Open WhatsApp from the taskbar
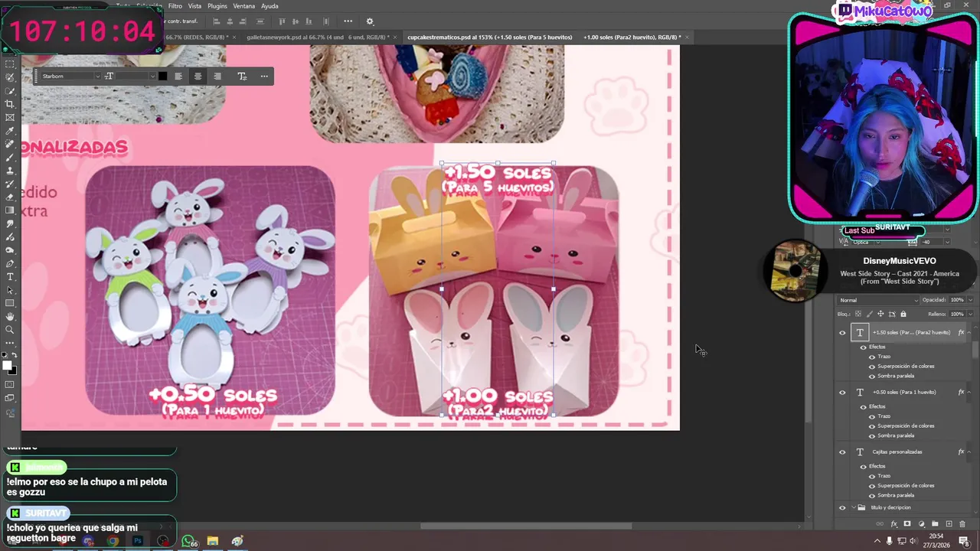Image resolution: width=980 pixels, height=551 pixels. coord(188,541)
